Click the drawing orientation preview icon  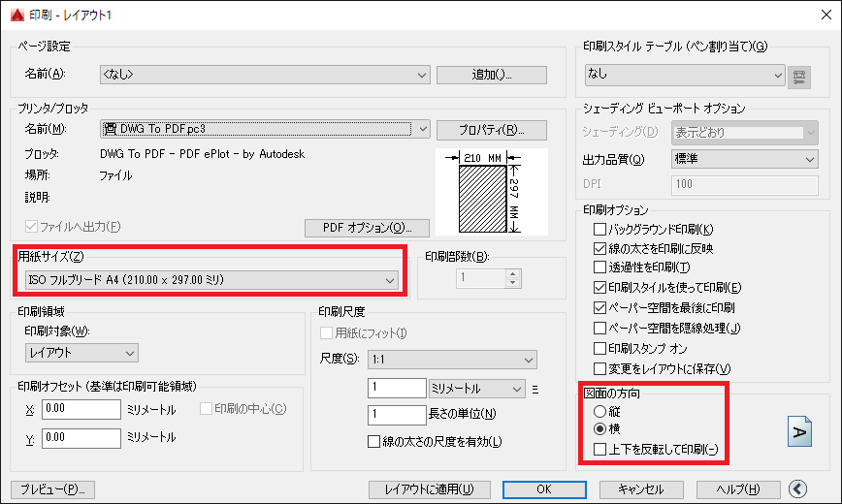(799, 431)
